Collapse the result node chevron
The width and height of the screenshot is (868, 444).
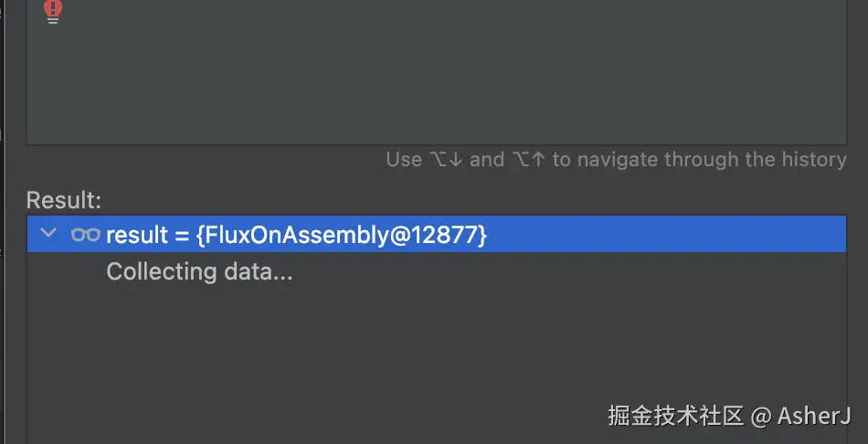pyautogui.click(x=48, y=234)
